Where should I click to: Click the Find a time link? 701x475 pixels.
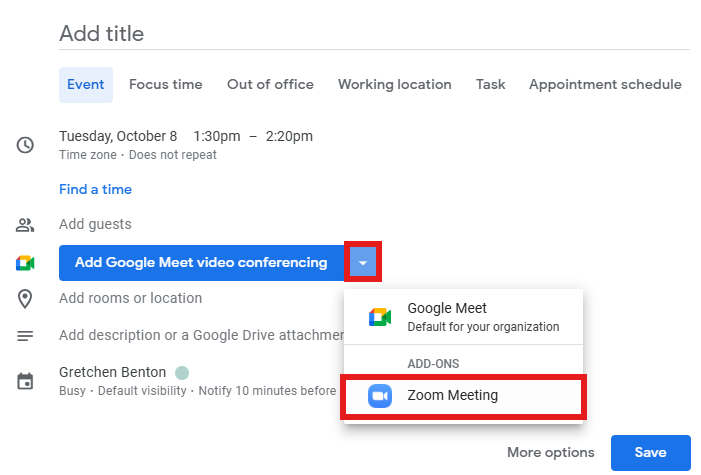[95, 189]
